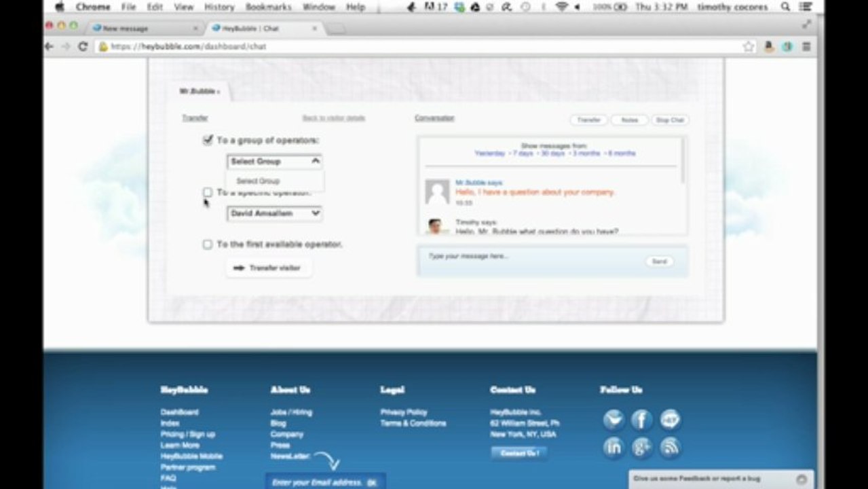Click the browser address bar
868x489 pixels.
coord(419,47)
